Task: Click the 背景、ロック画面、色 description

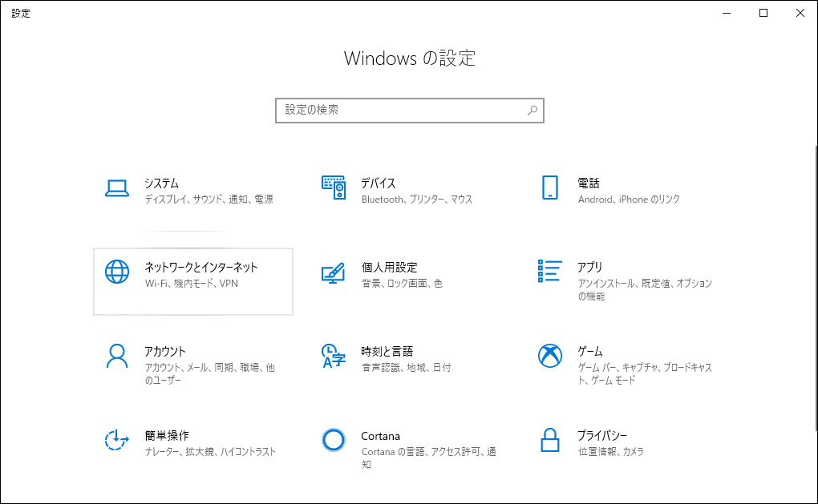Action: (x=402, y=284)
